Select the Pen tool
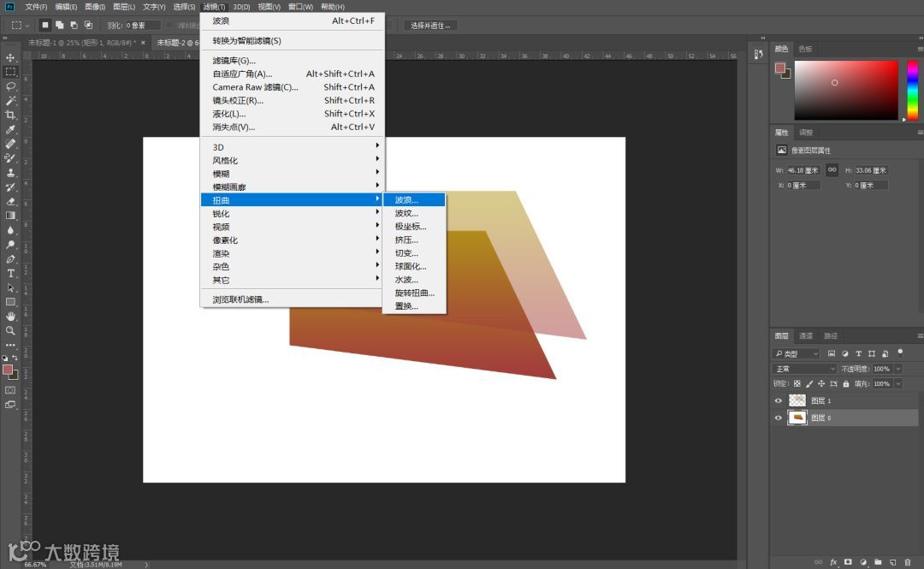The width and height of the screenshot is (924, 569). 10,259
